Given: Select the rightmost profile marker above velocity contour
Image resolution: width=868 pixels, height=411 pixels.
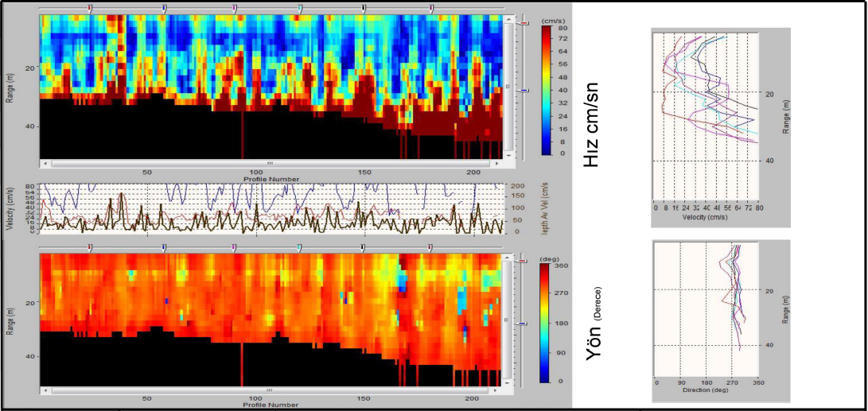Looking at the screenshot, I should (x=431, y=8).
